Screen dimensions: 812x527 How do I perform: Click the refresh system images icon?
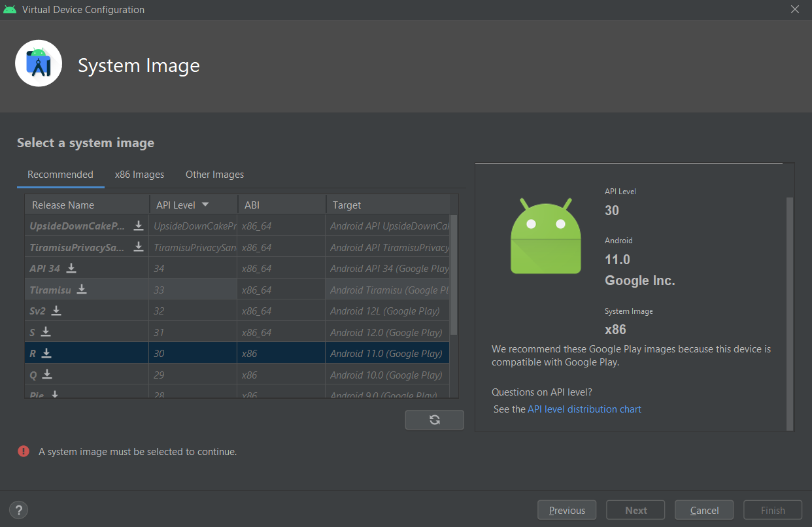(x=434, y=419)
